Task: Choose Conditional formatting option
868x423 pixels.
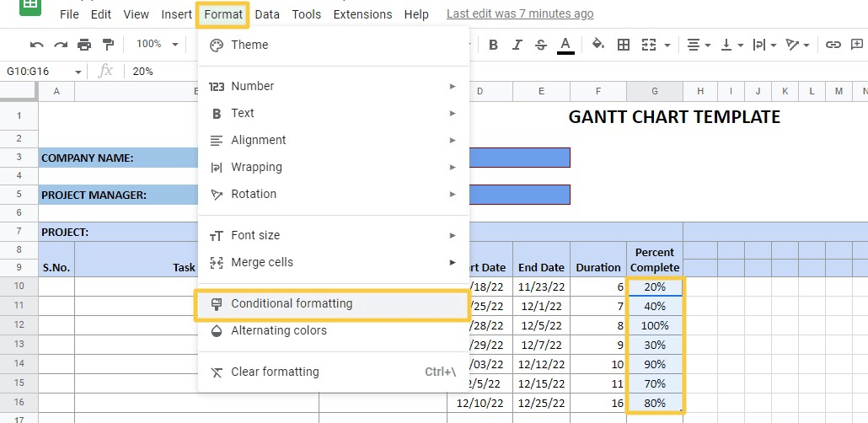Action: 332,304
